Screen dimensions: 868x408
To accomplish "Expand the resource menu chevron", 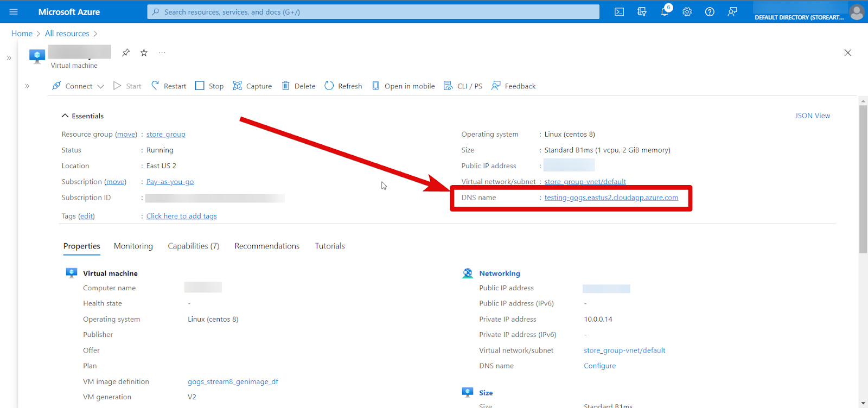I will coord(27,86).
